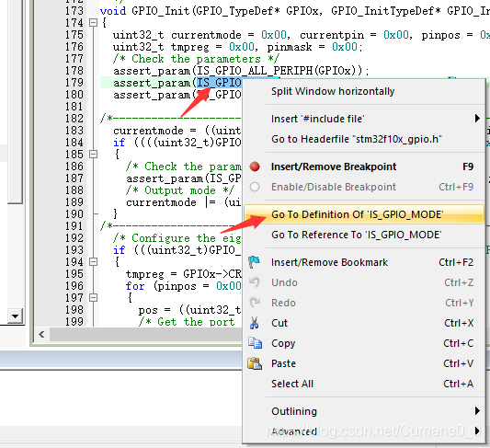The height and width of the screenshot is (448, 490).
Task: Click the red breakpoint icon
Action: pos(255,167)
